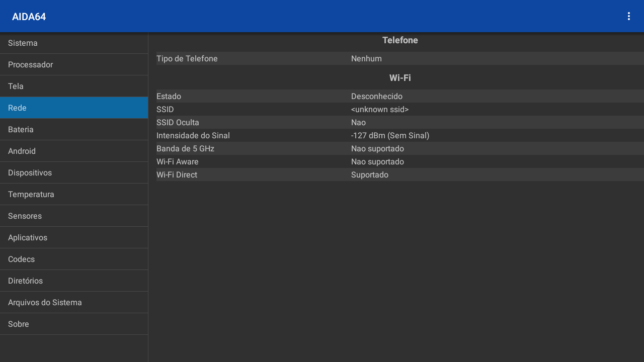Click the Intensidade do Sinal row
Viewport: 644px width, 362px height.
tap(399, 136)
